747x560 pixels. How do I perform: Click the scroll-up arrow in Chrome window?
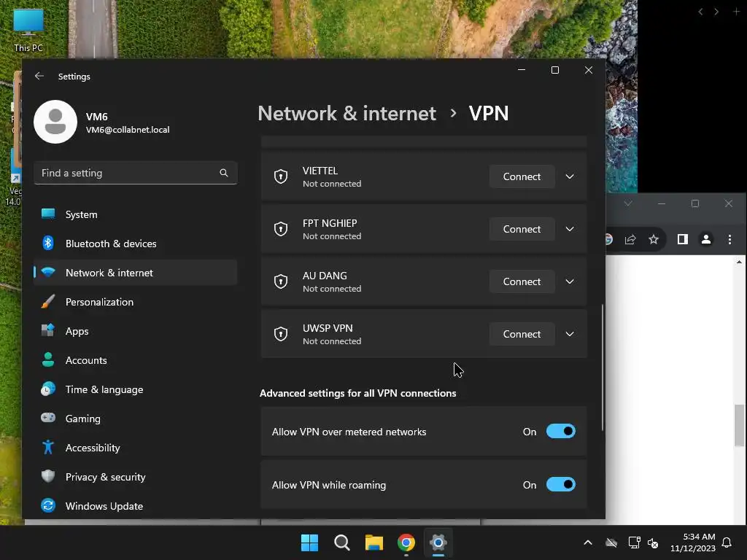click(x=739, y=262)
